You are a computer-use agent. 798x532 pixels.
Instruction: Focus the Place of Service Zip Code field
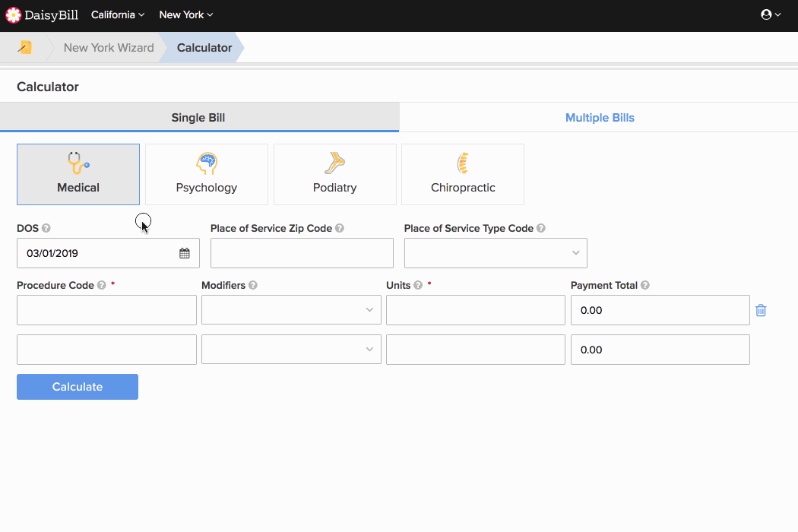[x=302, y=253]
